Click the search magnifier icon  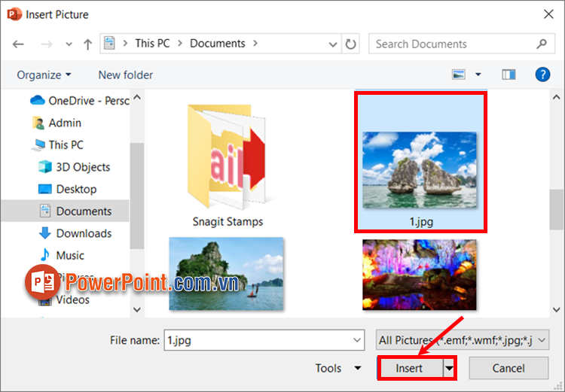click(541, 44)
